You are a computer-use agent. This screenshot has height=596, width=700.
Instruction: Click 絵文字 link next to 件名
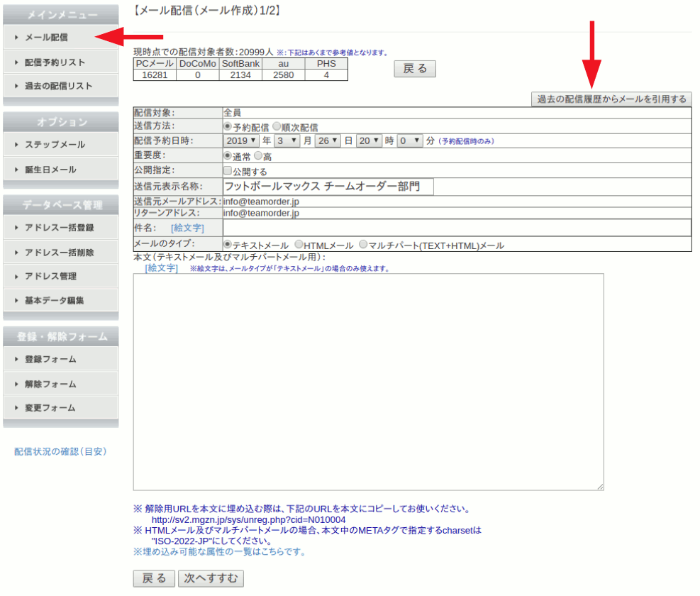point(187,228)
